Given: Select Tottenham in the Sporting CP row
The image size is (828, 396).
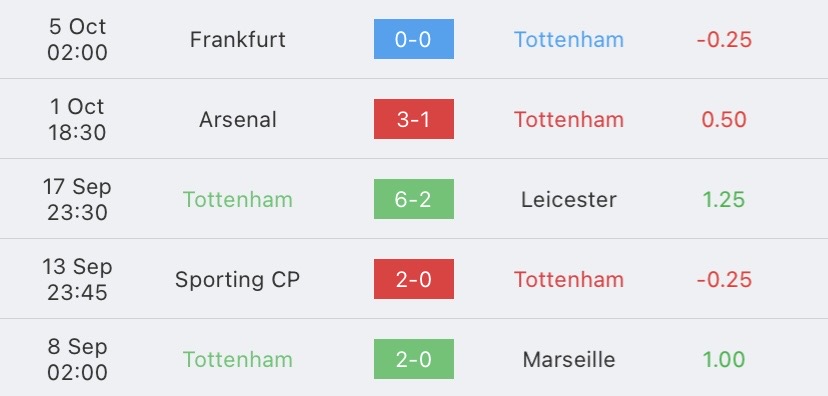Looking at the screenshot, I should point(569,280).
